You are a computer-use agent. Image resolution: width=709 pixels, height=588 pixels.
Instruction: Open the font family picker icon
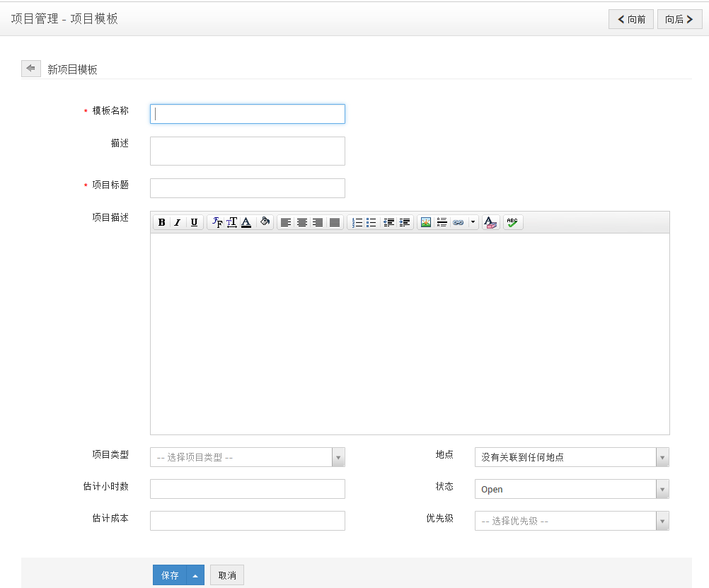coord(217,222)
